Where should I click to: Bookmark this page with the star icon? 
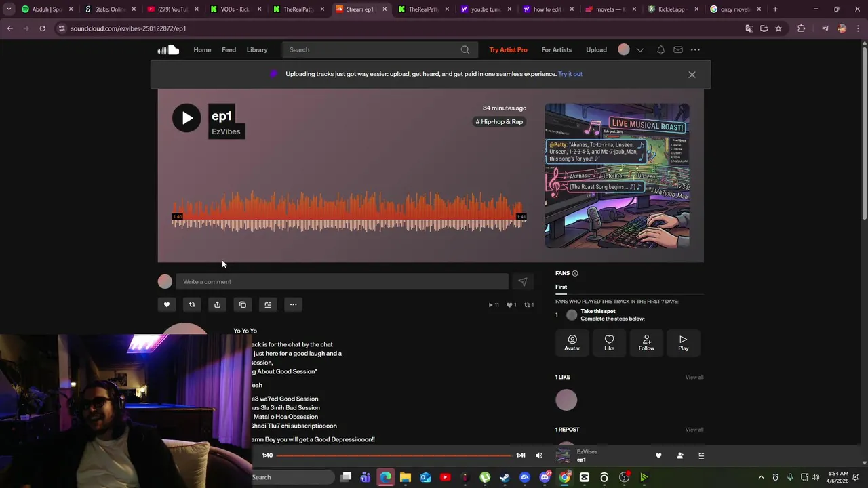(x=778, y=28)
